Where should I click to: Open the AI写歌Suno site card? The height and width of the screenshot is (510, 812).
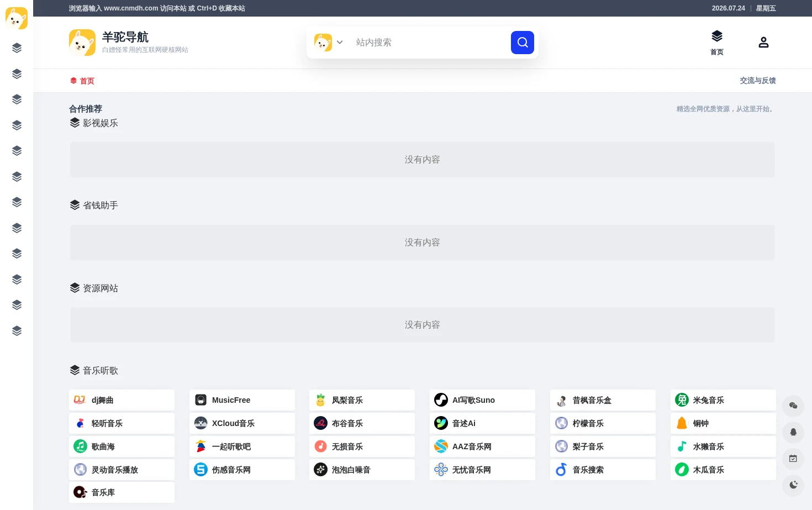coord(482,400)
